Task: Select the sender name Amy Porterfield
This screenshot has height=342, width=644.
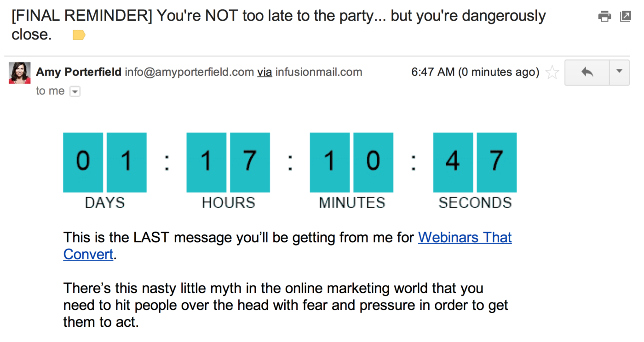Action: [79, 72]
